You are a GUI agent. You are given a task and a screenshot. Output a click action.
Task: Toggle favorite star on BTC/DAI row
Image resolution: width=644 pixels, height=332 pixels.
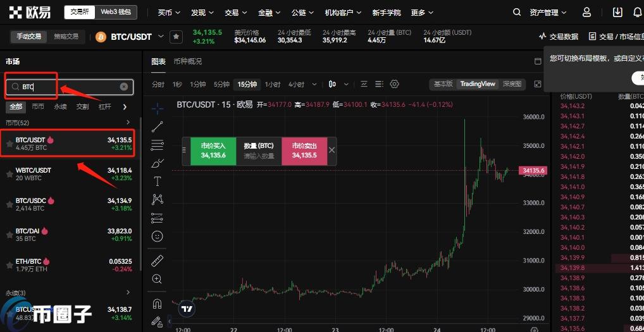pyautogui.click(x=9, y=235)
